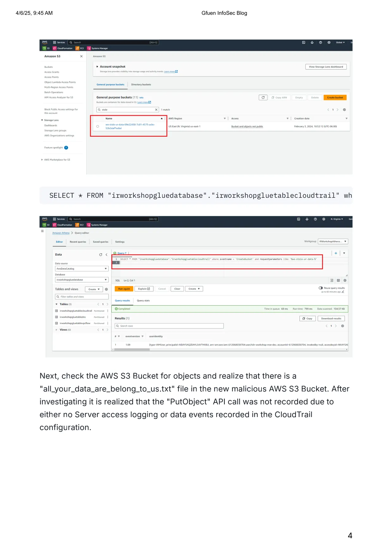Open we-stole-ur-data bucket link

(130, 126)
